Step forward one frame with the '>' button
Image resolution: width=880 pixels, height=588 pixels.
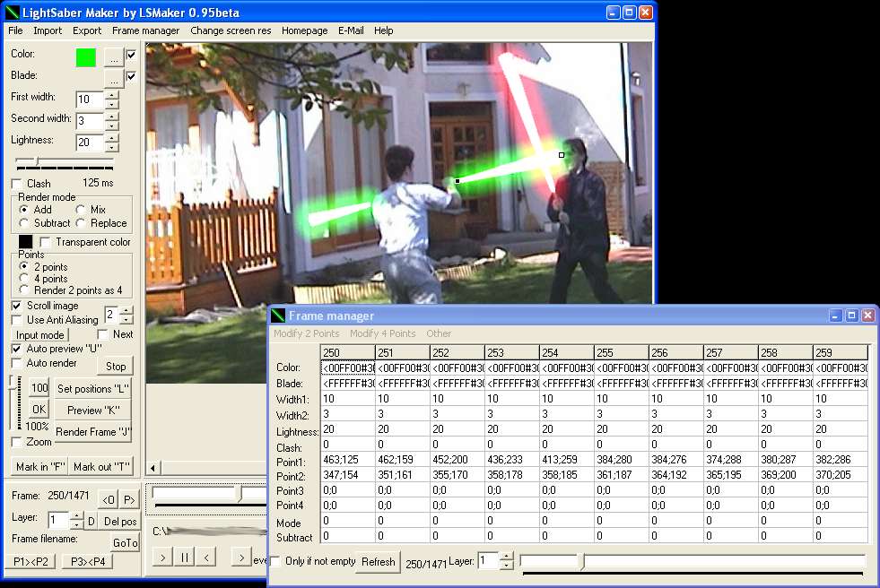241,558
